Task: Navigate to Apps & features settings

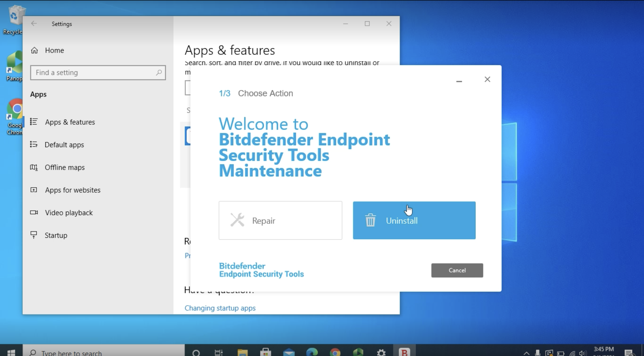Action: [70, 121]
